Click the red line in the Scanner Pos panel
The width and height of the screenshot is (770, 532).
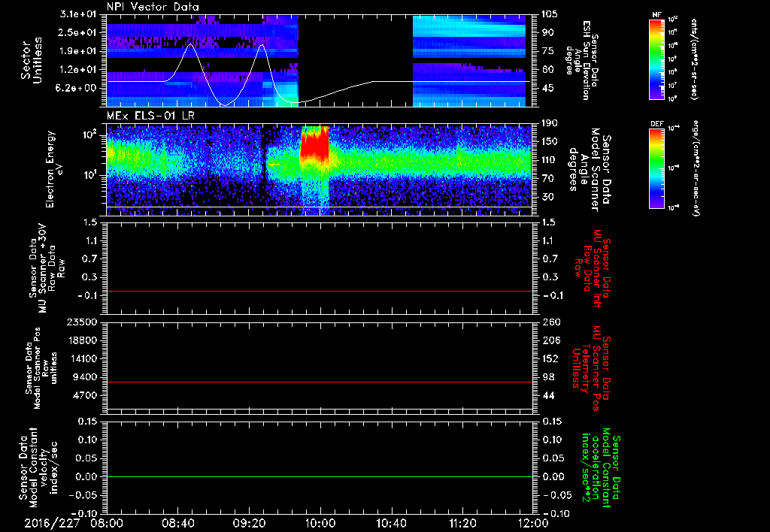(x=320, y=382)
